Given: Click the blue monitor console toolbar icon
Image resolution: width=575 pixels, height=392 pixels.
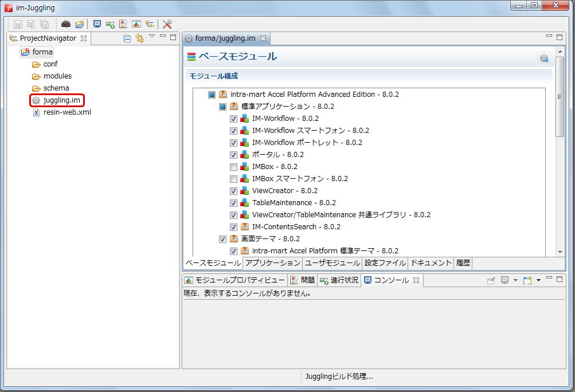Looking at the screenshot, I should click(x=97, y=24).
